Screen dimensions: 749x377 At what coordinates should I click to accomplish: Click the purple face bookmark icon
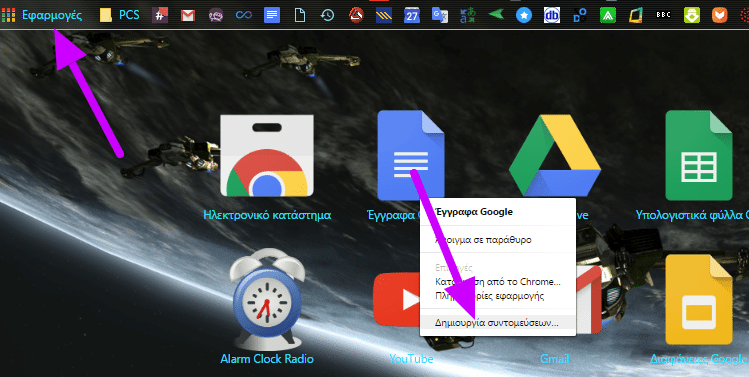point(216,15)
